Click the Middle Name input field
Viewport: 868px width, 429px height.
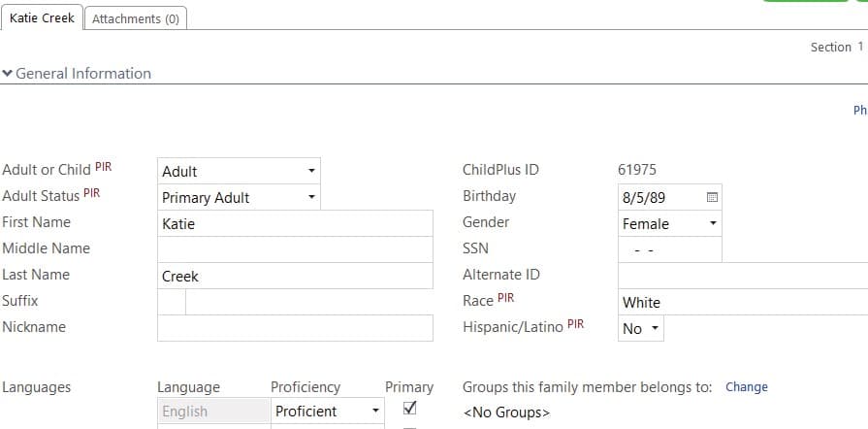tap(295, 249)
